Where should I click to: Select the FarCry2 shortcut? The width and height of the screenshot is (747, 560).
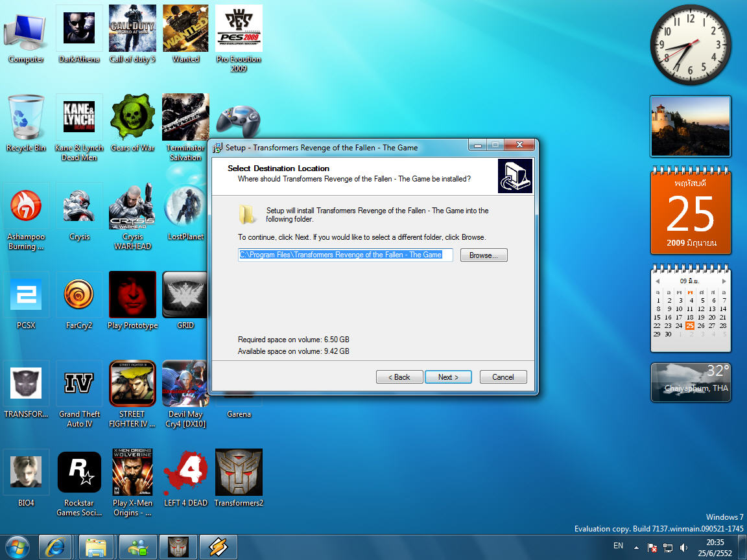point(79,301)
